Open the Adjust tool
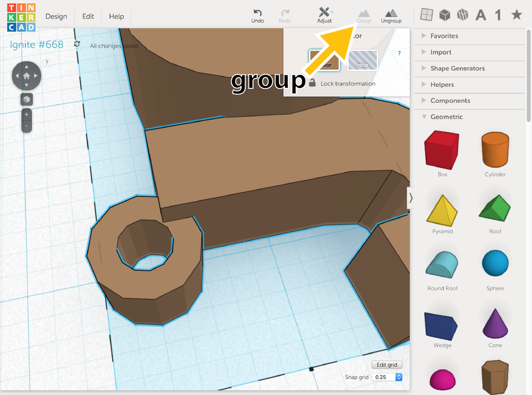This screenshot has width=532, height=395. coord(324,16)
